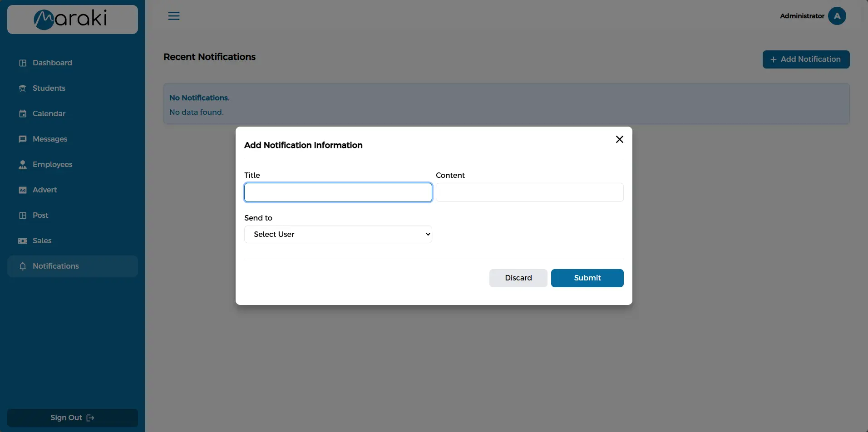The width and height of the screenshot is (868, 432).
Task: Click the Sign Out button
Action: coord(73,418)
